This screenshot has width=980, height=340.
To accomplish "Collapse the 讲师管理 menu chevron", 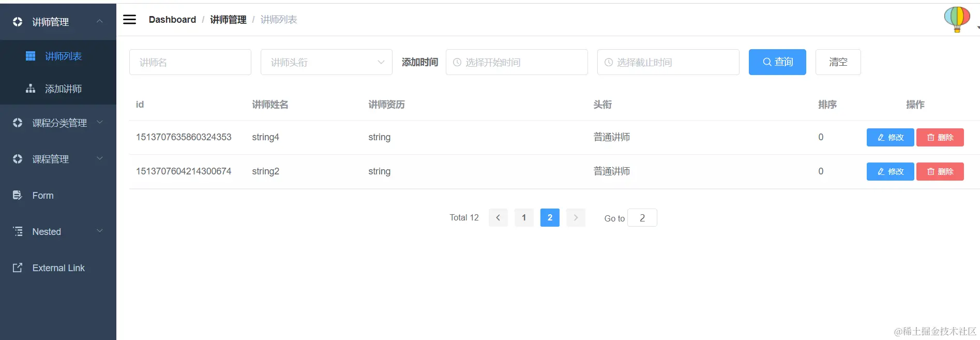I will [x=100, y=21].
